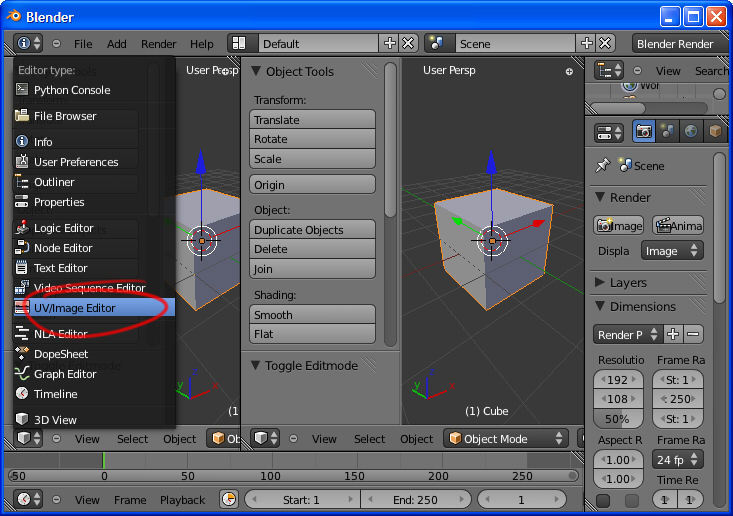
Task: Open the 24 fps frame rate dropdown
Action: click(678, 460)
